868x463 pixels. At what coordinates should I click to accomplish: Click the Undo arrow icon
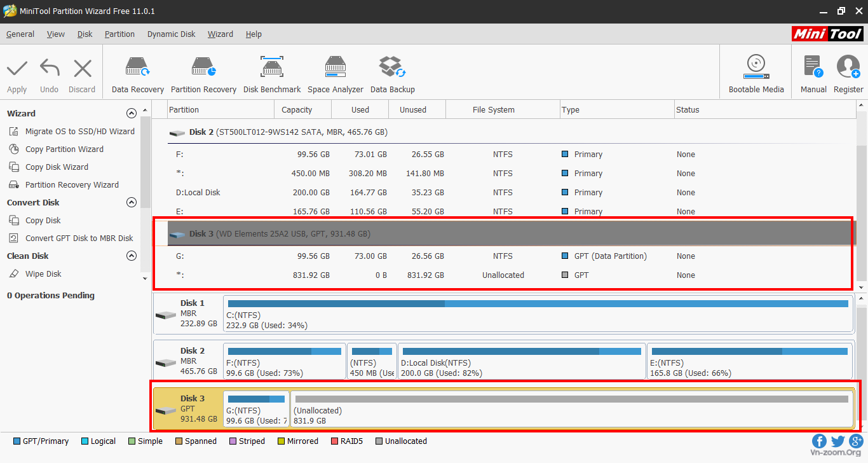[49, 68]
